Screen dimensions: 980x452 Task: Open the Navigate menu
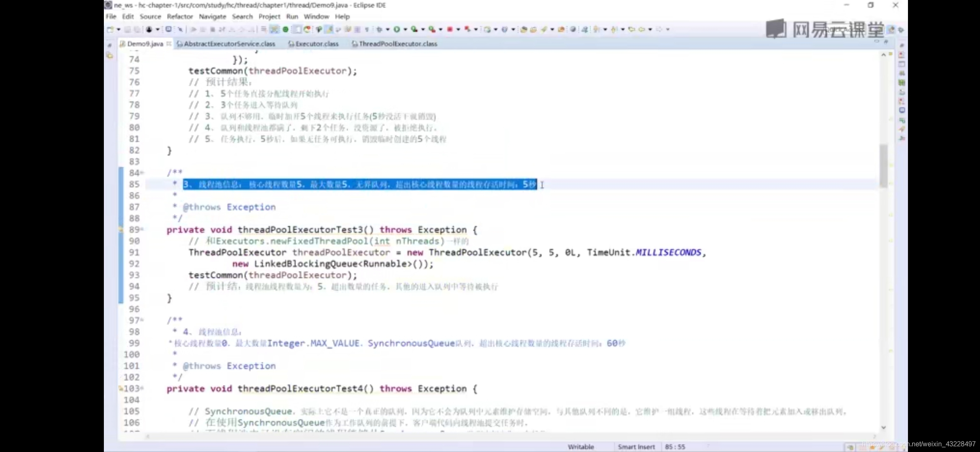pos(212,16)
